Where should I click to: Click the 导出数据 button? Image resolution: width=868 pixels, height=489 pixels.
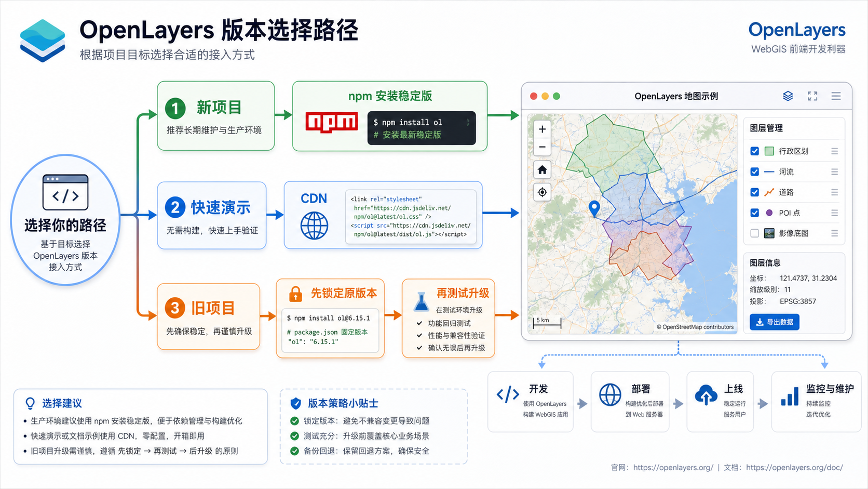(775, 322)
